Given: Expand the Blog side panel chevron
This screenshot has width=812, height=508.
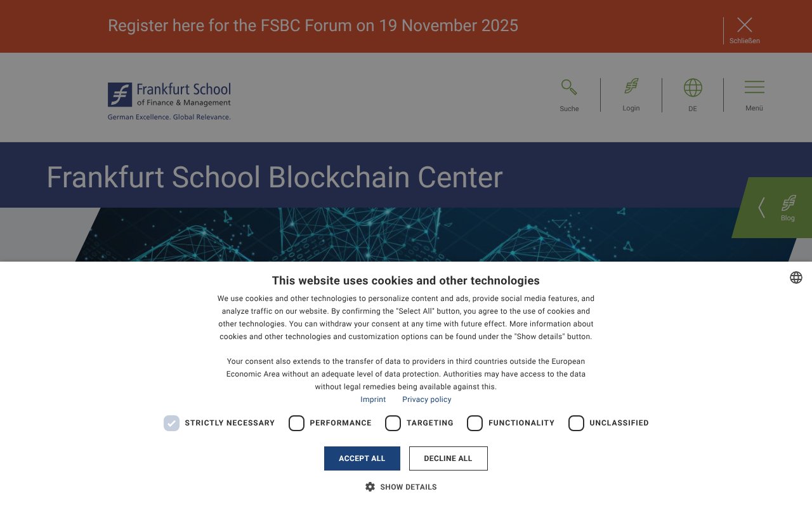Looking at the screenshot, I should tap(761, 208).
